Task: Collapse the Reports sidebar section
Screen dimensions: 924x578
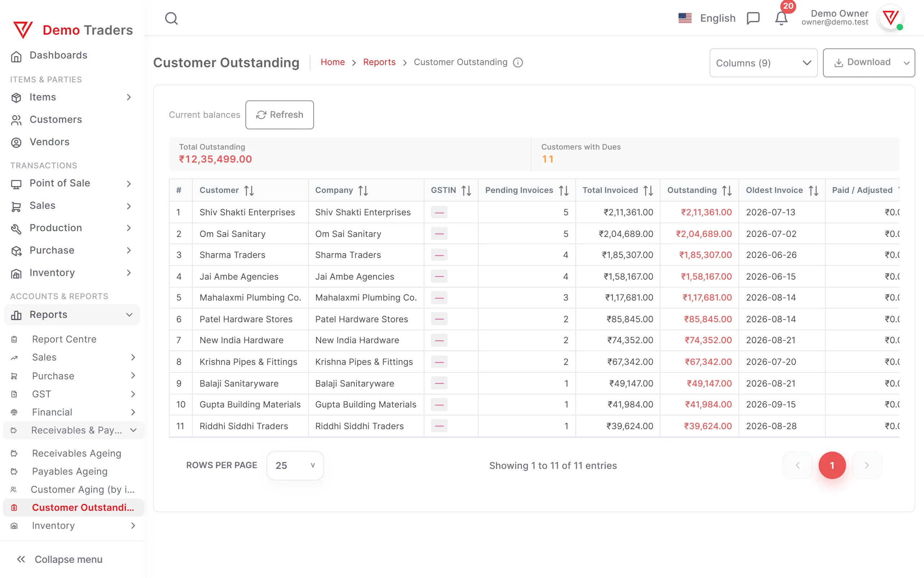Action: pyautogui.click(x=72, y=315)
